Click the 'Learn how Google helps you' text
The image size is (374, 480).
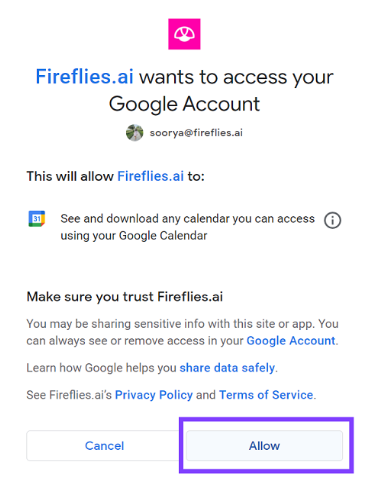click(x=101, y=368)
